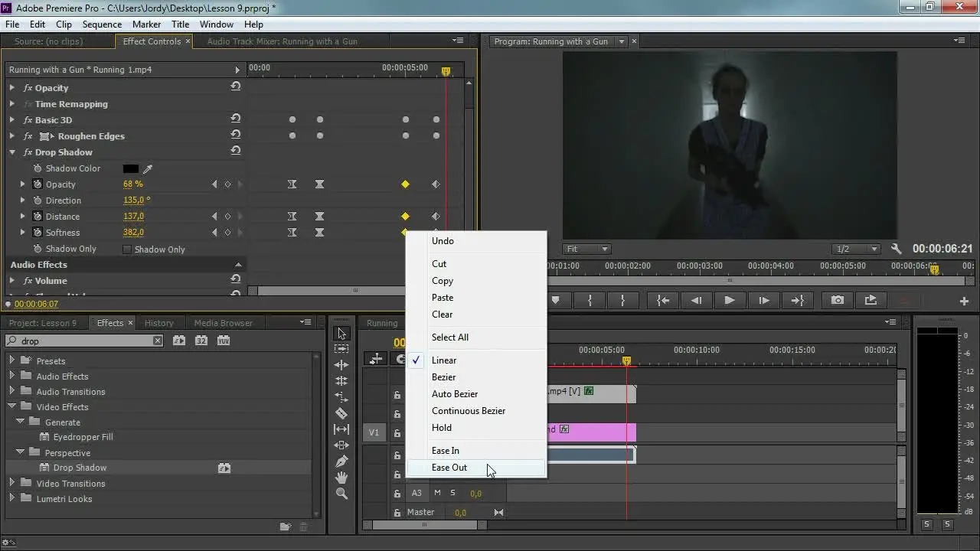
Task: Open the program monitor Settings wrench
Action: [x=897, y=249]
